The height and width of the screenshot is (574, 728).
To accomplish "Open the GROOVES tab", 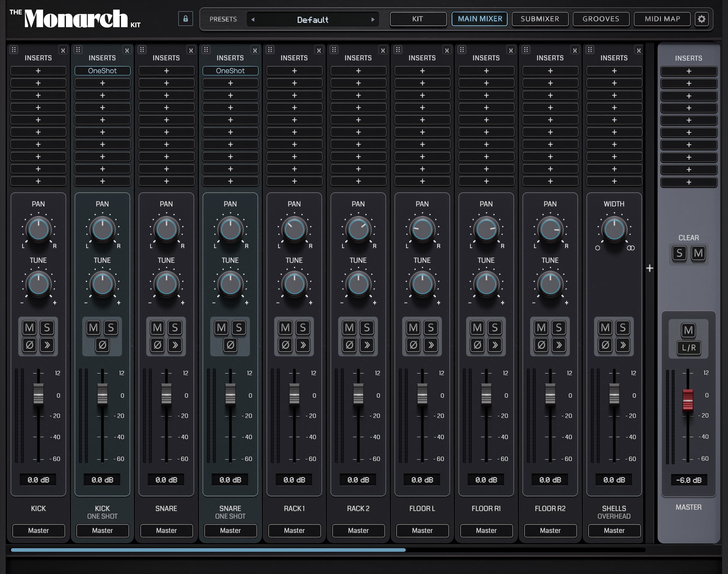I will click(601, 19).
